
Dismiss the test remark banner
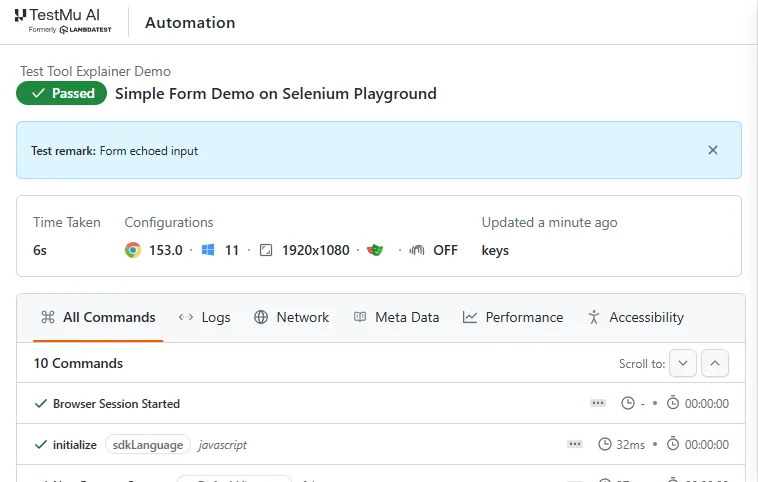click(713, 150)
